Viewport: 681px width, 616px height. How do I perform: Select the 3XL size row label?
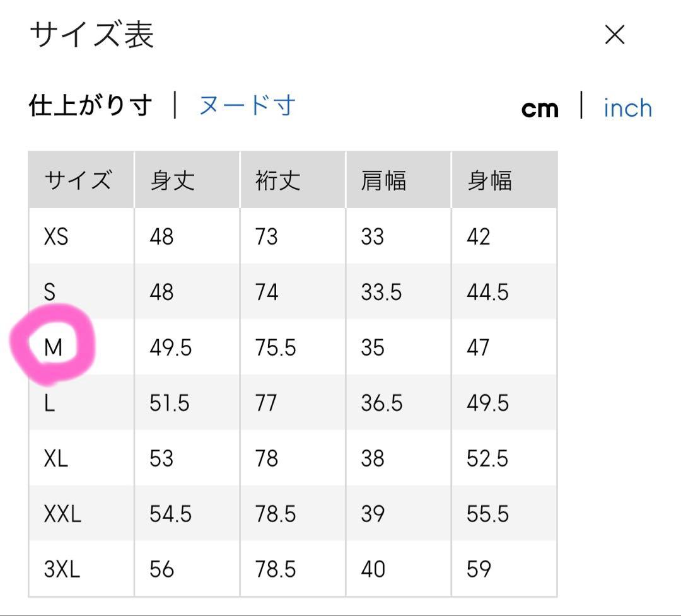click(x=62, y=569)
